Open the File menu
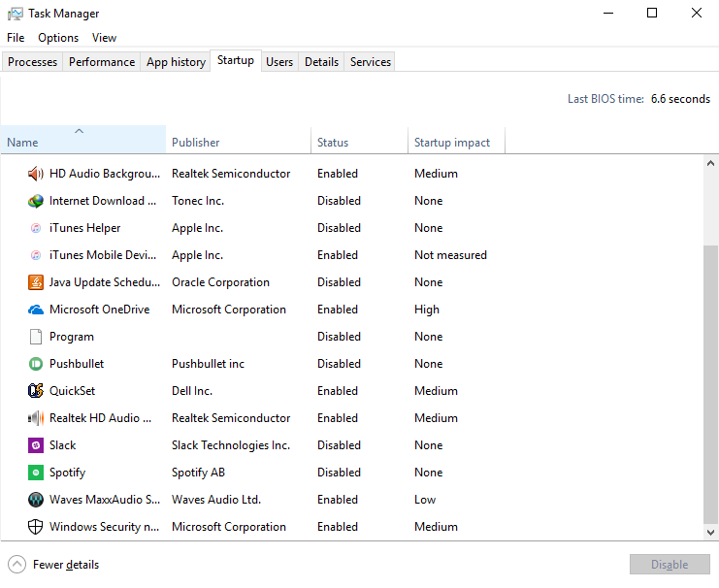 16,38
